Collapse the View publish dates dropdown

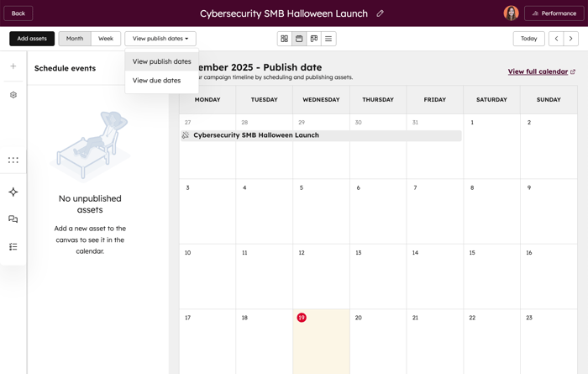tap(160, 39)
